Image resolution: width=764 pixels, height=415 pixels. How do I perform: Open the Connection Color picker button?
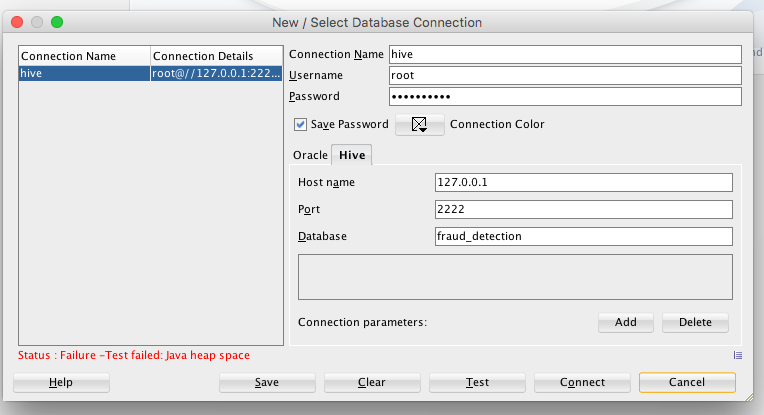pos(420,124)
